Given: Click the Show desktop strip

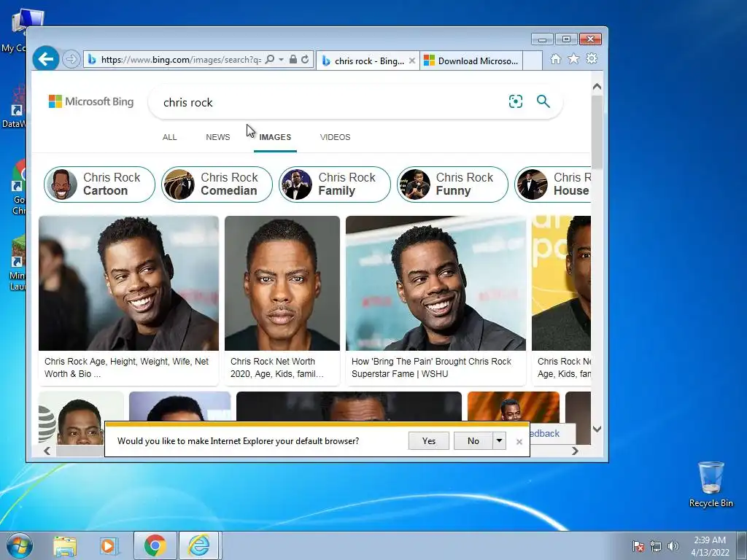Looking at the screenshot, I should (742, 546).
